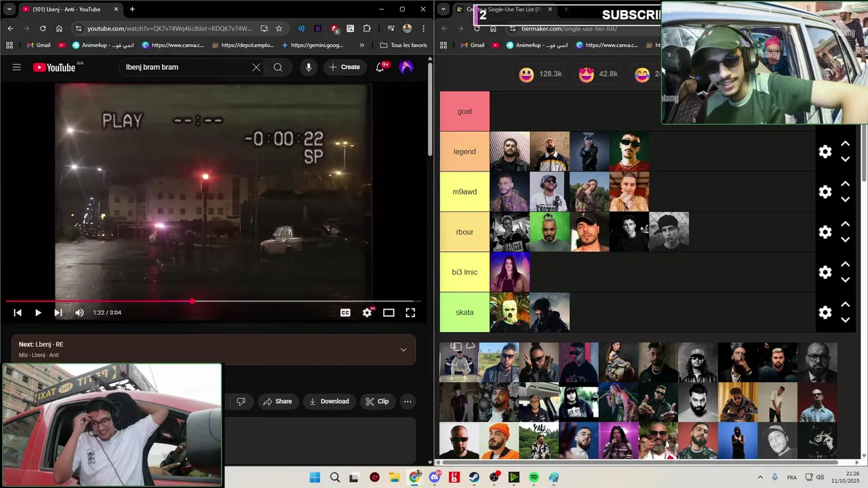Open Windows Start menu
Image resolution: width=868 pixels, height=488 pixels.
[315, 477]
